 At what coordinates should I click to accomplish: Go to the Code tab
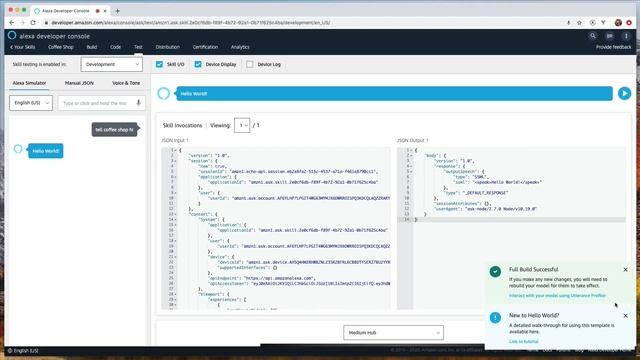(116, 47)
